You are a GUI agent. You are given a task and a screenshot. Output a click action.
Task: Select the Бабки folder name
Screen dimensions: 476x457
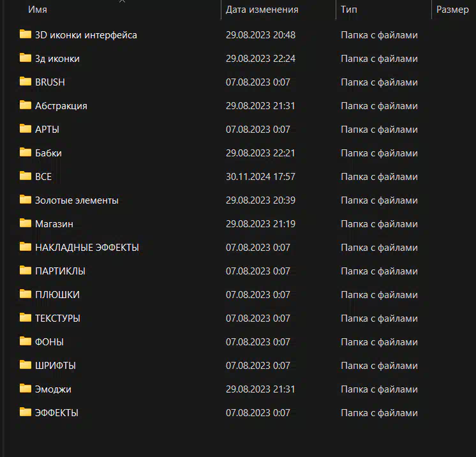coord(48,153)
